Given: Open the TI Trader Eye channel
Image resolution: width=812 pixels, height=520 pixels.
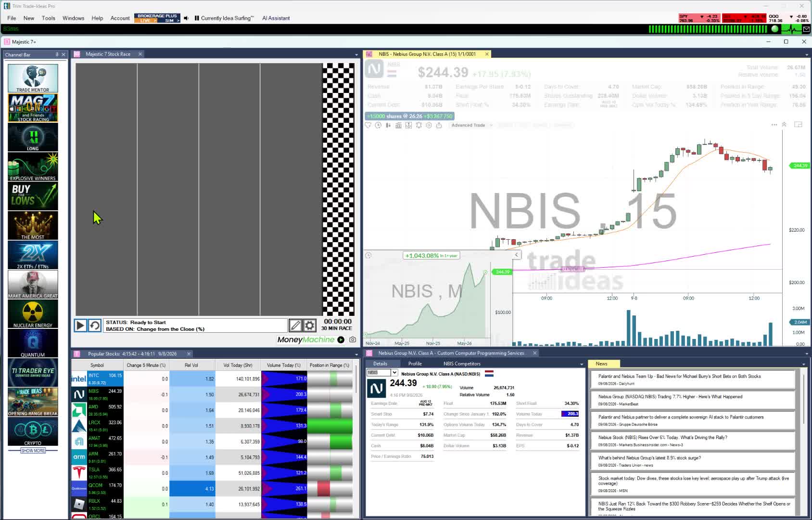Looking at the screenshot, I should [33, 373].
